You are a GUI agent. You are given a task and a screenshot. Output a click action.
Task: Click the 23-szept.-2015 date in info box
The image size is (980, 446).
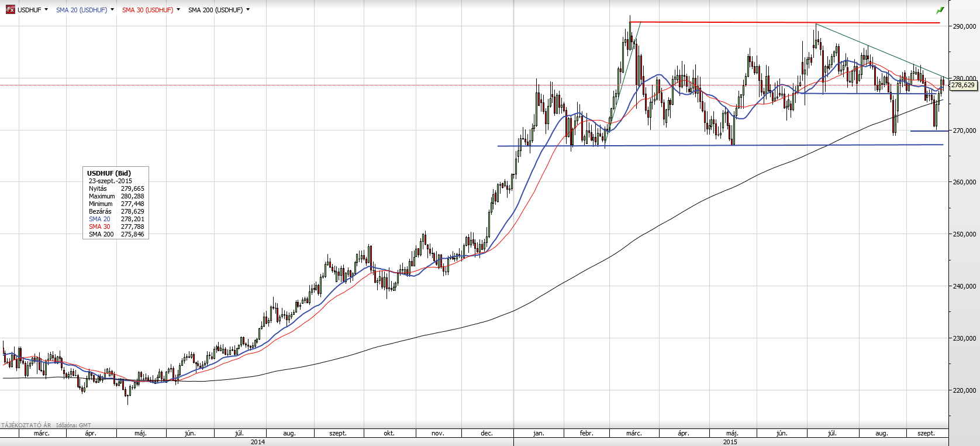pyautogui.click(x=111, y=181)
